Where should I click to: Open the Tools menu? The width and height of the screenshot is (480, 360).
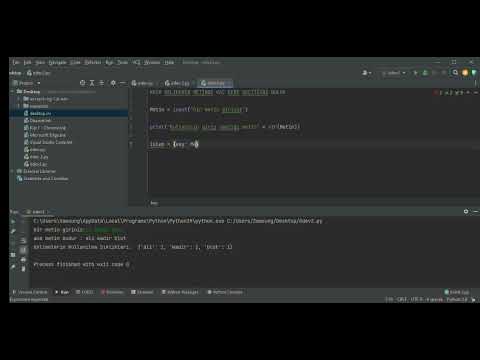tap(123, 62)
